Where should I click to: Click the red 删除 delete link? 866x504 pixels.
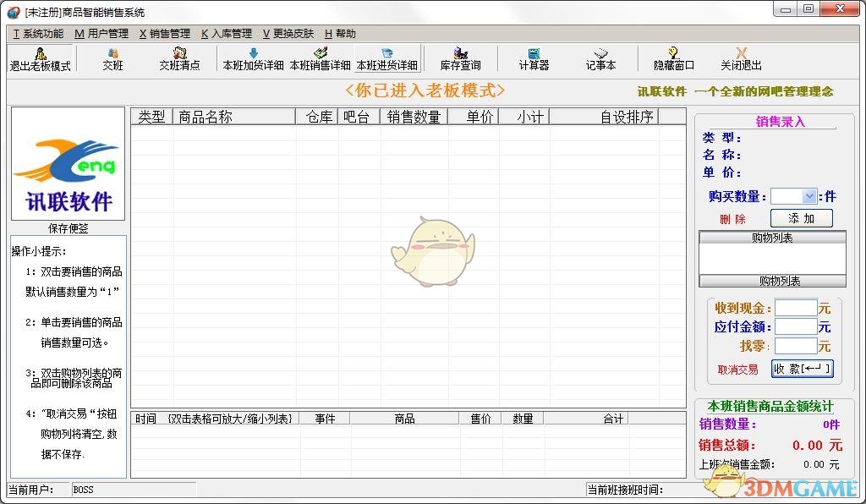click(733, 219)
